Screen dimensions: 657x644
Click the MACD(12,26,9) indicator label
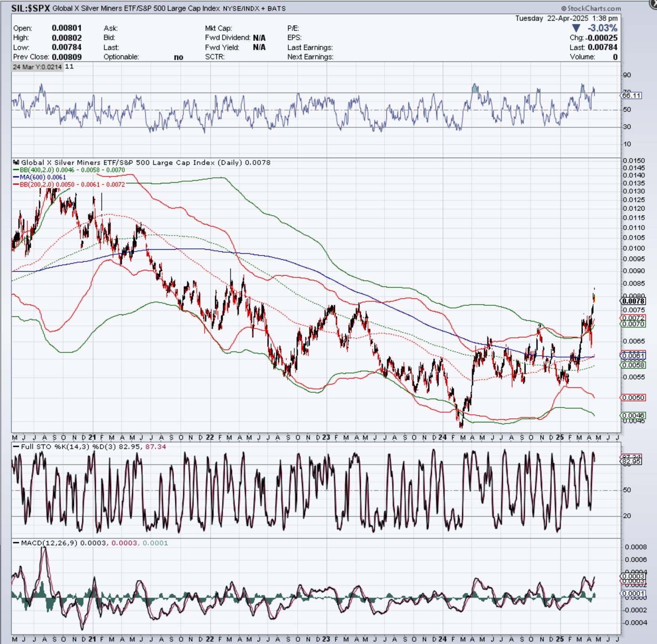(49, 543)
